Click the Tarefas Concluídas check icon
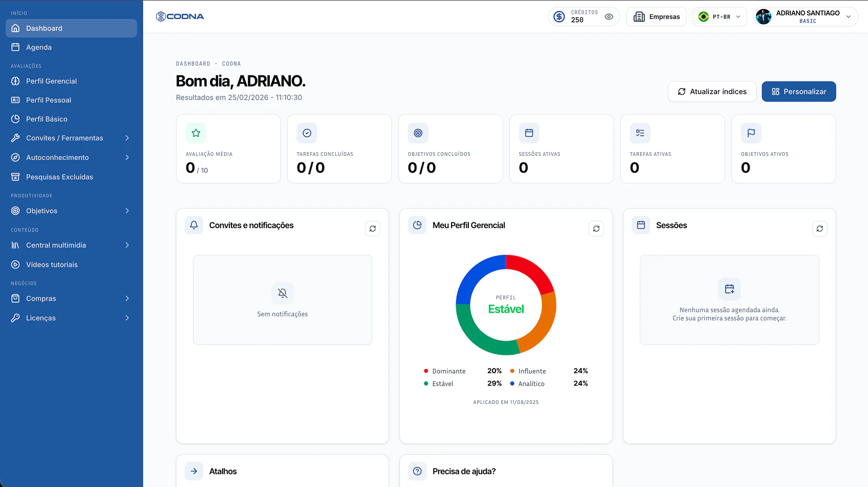Viewport: 868px width, 487px height. pos(307,133)
